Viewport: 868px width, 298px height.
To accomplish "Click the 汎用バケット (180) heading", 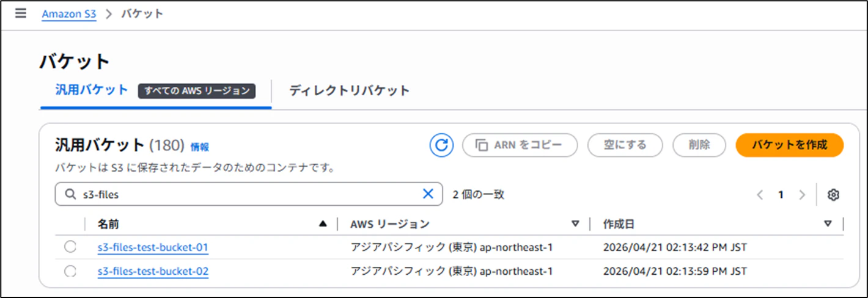I will [x=120, y=145].
